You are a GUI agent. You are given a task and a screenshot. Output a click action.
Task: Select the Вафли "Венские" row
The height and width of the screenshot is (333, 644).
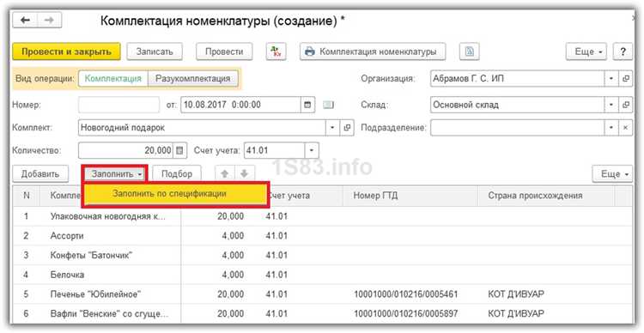(322, 313)
